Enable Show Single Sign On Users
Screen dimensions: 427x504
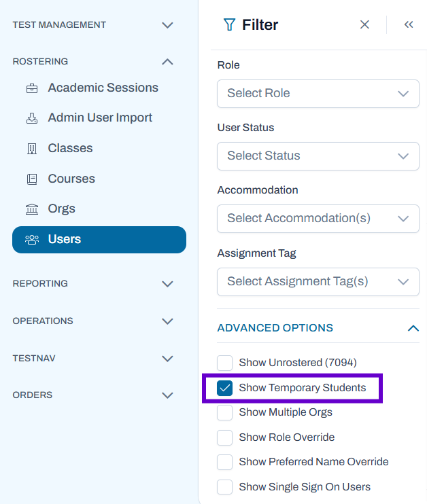pos(224,487)
